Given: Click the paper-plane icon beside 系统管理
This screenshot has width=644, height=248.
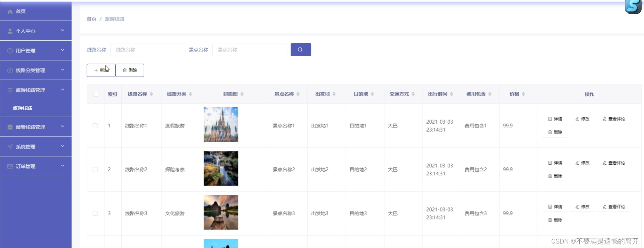Looking at the screenshot, I should (10, 147).
